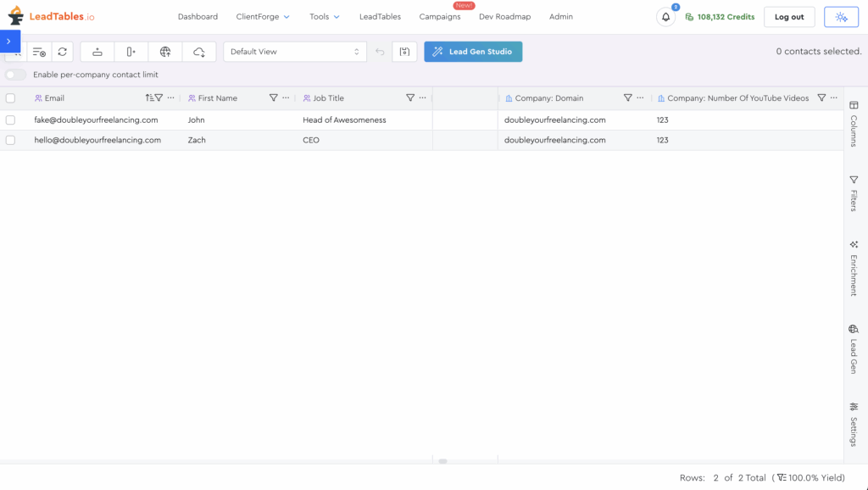The image size is (868, 490).
Task: Open the notifications bell
Action: point(665,17)
